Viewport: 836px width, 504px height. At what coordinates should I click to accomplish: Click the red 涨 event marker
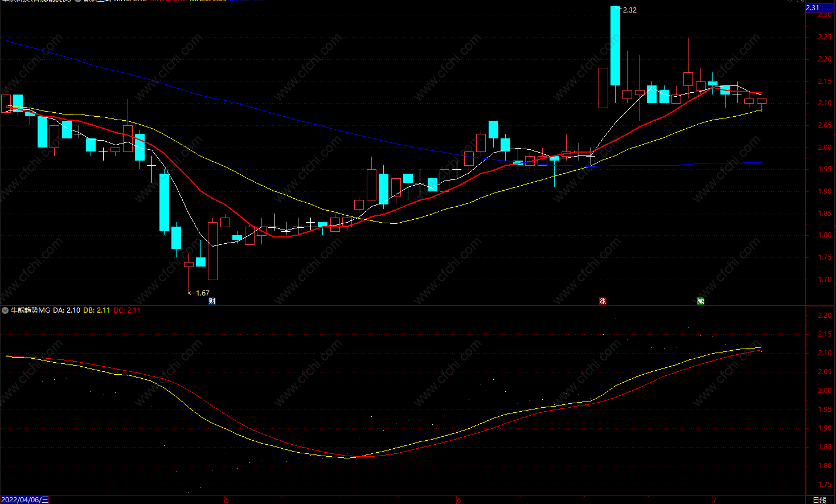(x=603, y=301)
